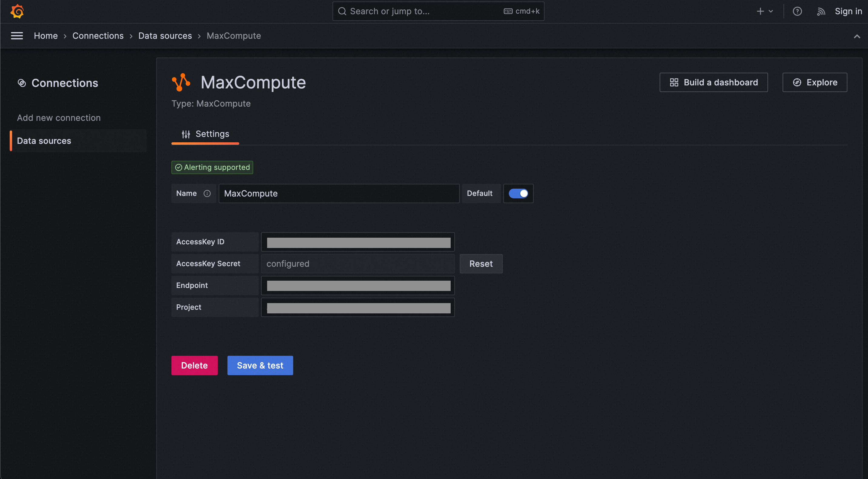Reset the configured AccessKey Secret
The width and height of the screenshot is (868, 479).
tap(481, 263)
